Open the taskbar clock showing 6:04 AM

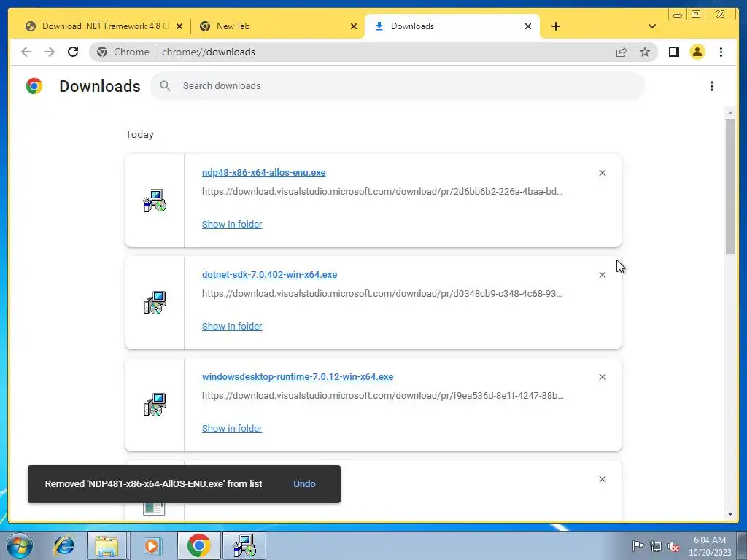click(709, 546)
